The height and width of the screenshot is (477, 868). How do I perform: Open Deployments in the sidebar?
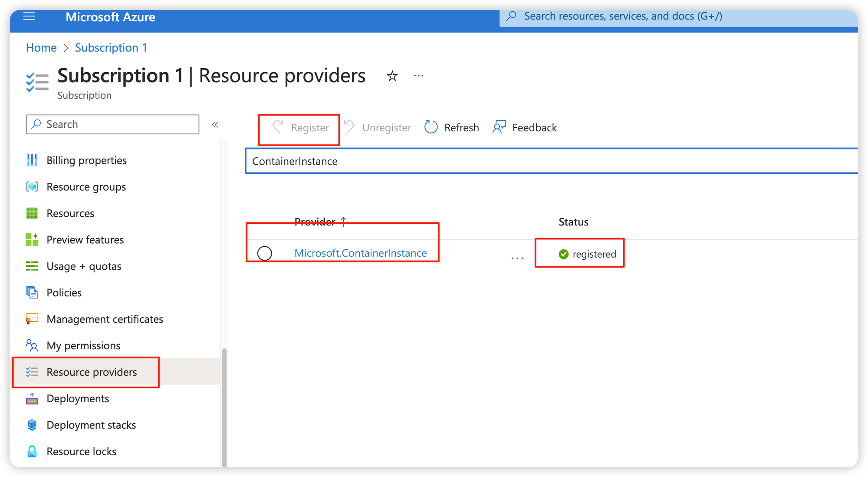click(78, 398)
